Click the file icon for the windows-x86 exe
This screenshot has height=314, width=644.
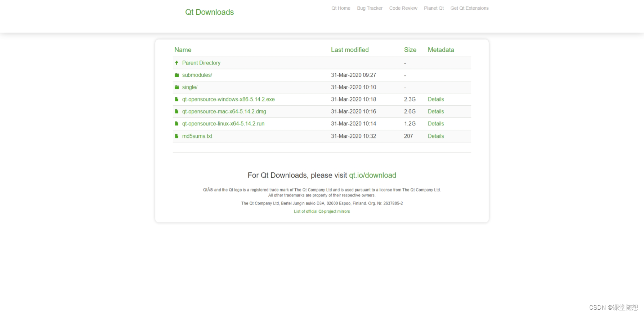point(177,99)
